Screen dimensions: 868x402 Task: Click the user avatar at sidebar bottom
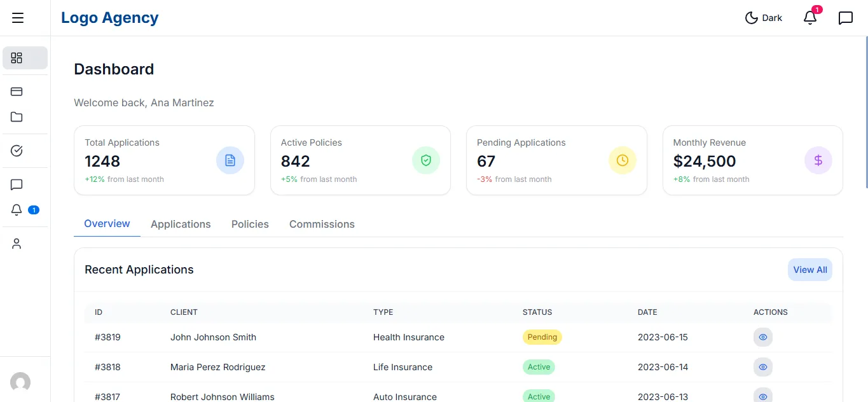click(x=20, y=382)
